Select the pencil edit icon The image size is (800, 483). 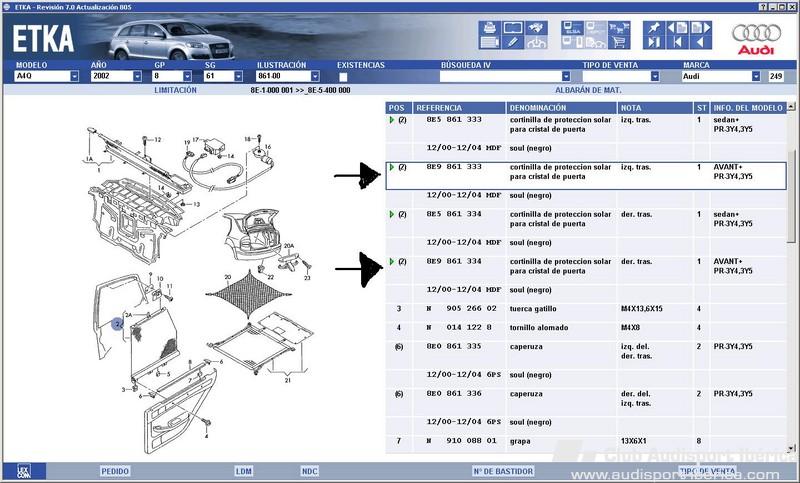(x=513, y=42)
